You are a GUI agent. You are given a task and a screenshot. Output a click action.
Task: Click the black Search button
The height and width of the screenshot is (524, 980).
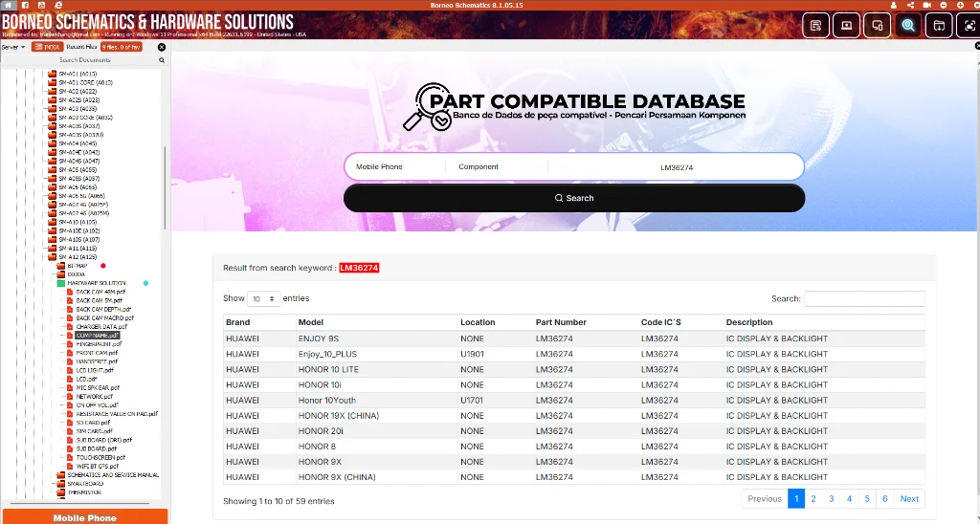point(574,198)
